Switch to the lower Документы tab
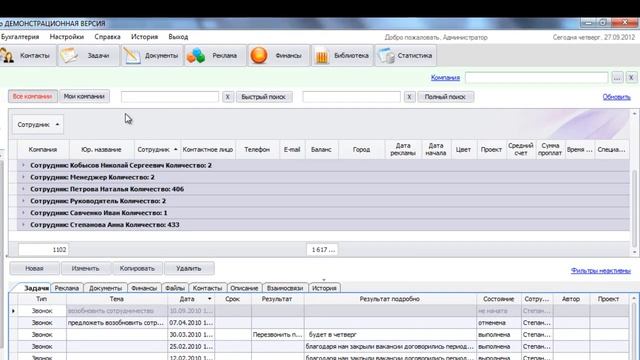Screen dimensions: 640x360 (x=105, y=288)
